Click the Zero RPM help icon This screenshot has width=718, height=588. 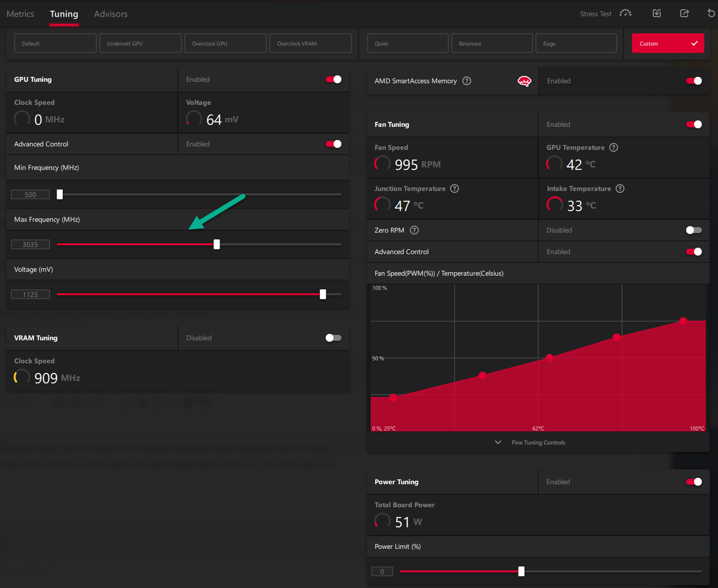click(414, 230)
